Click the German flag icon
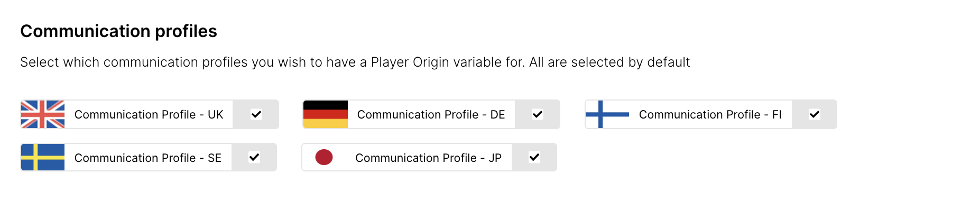This screenshot has width=980, height=200. point(326,114)
